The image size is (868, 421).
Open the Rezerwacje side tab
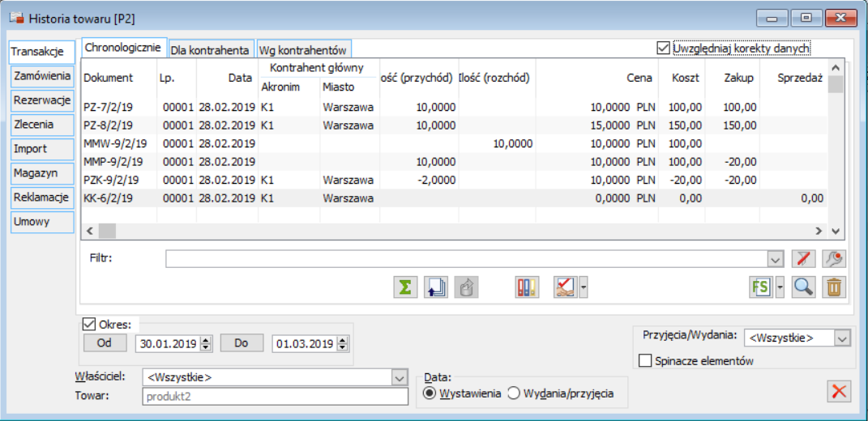pos(42,100)
